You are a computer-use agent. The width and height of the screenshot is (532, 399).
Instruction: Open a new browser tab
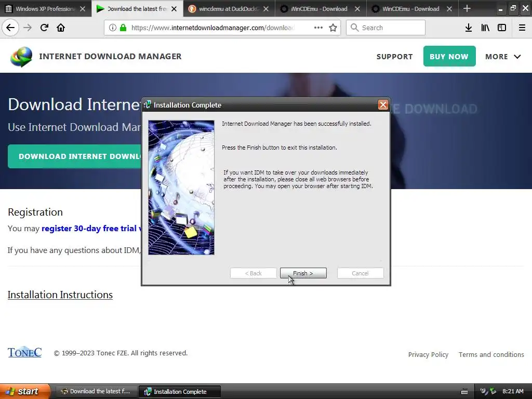[467, 8]
